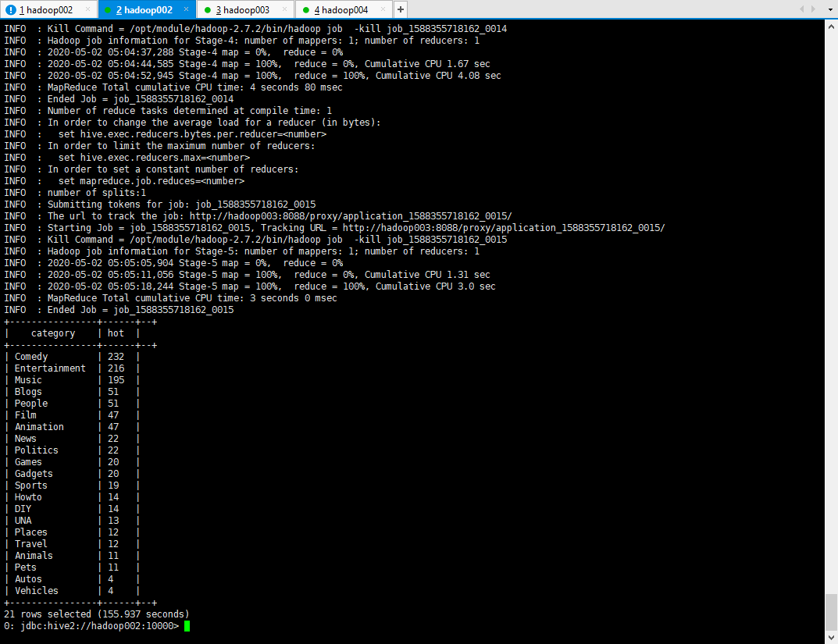Click 'Submitting tokens for job' line
The height and width of the screenshot is (644, 838).
click(160, 205)
